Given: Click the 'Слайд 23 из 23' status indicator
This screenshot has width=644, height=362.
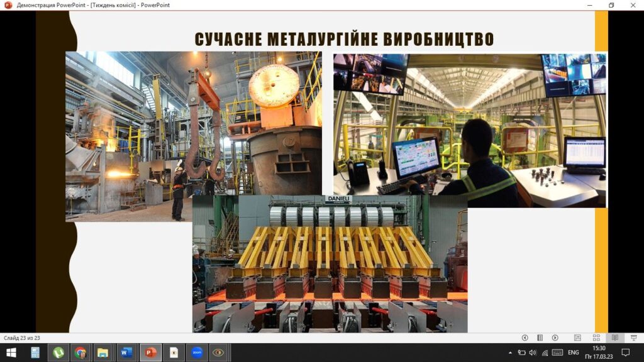Looking at the screenshot, I should [x=22, y=337].
